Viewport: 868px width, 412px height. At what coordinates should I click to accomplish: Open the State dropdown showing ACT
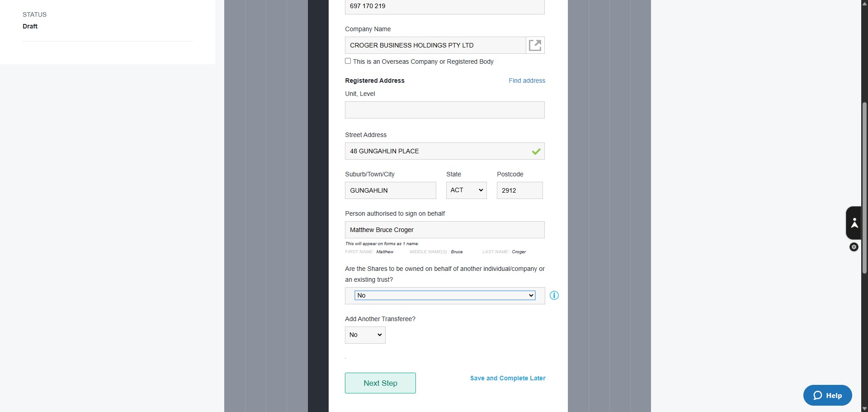coord(467,190)
